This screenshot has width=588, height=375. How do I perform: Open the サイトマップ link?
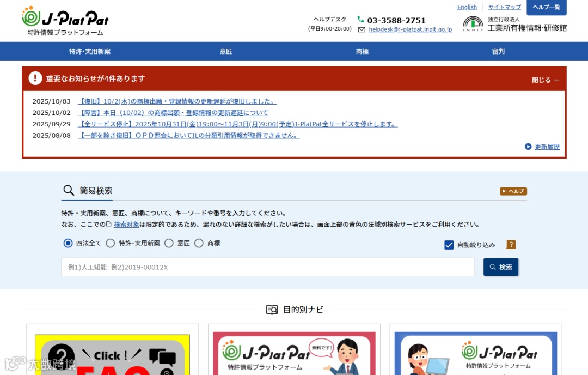[x=504, y=7]
